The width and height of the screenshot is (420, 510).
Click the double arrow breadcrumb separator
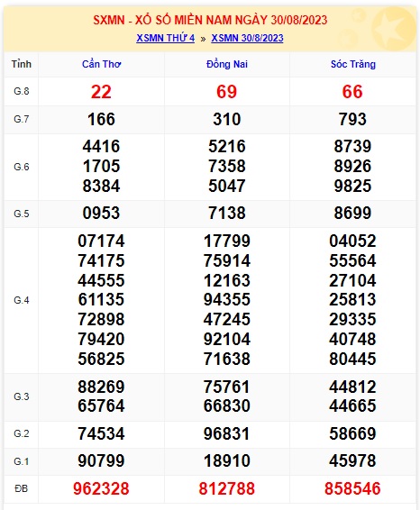[203, 39]
